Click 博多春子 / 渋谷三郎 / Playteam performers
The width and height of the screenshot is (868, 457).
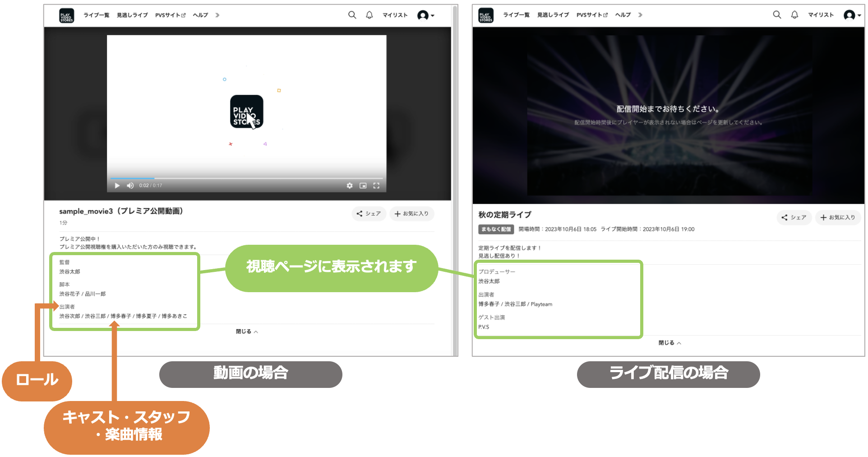click(x=515, y=304)
